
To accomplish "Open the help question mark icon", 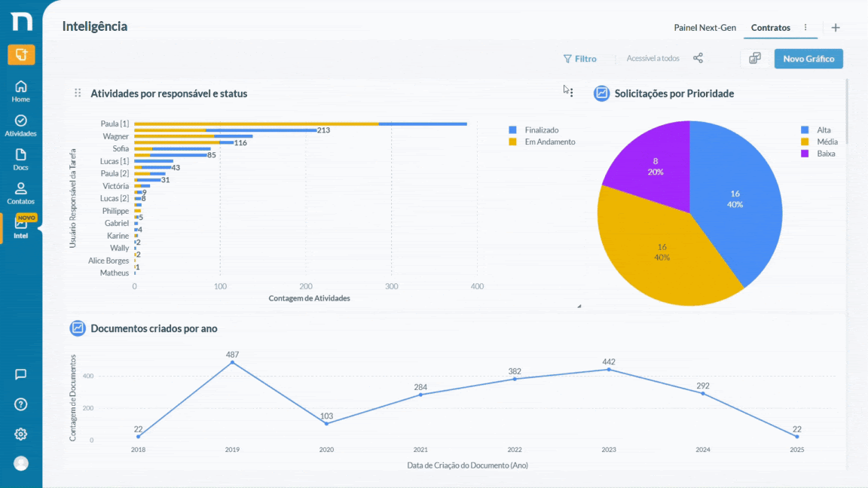I will coord(21,404).
